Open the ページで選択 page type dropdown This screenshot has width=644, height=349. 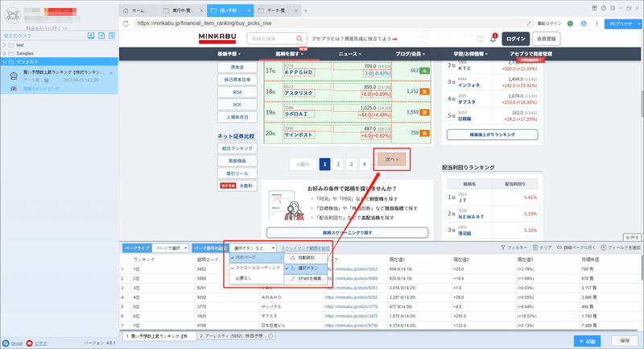pyautogui.click(x=171, y=248)
